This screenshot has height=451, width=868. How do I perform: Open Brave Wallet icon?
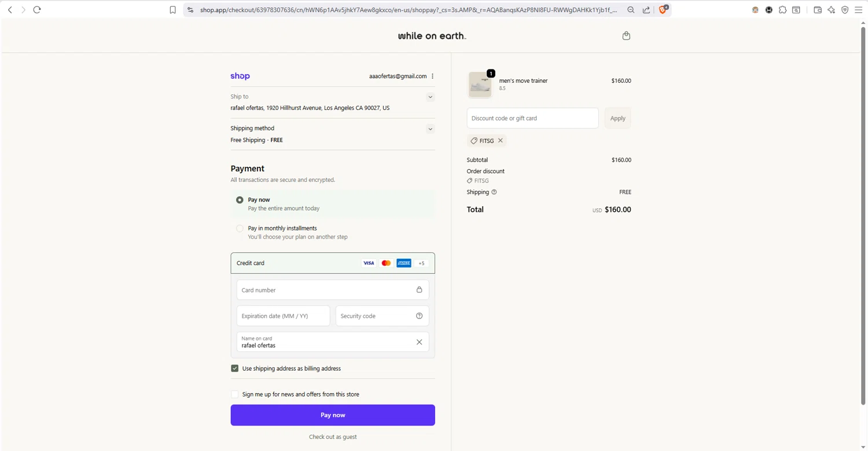coord(818,10)
